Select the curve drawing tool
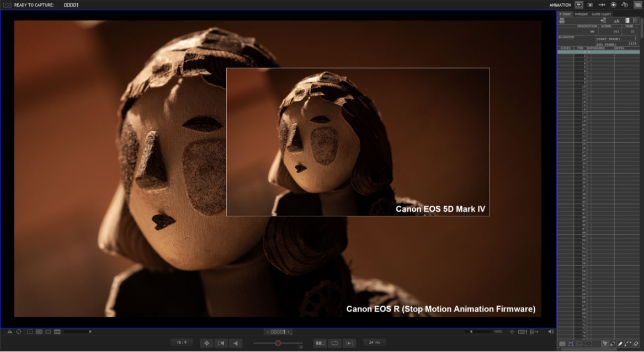This screenshot has height=352, width=644. (628, 343)
